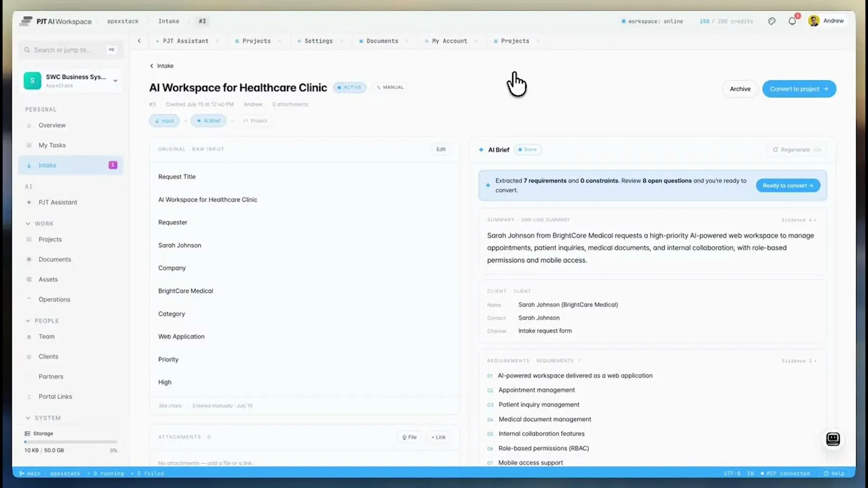The image size is (868, 488).
Task: Collapse the SYSTEM section
Action: 28,418
